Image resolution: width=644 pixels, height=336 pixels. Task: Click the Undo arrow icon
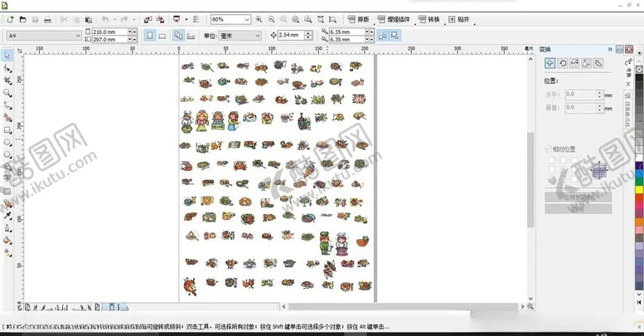[105, 19]
